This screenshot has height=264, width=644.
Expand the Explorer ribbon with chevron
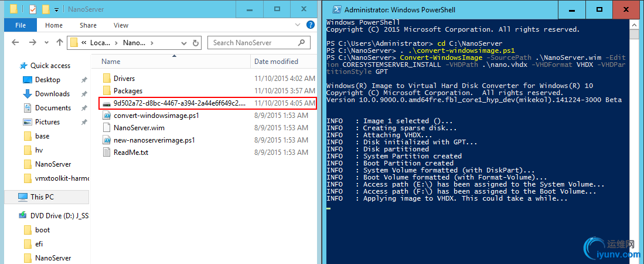[x=298, y=25]
